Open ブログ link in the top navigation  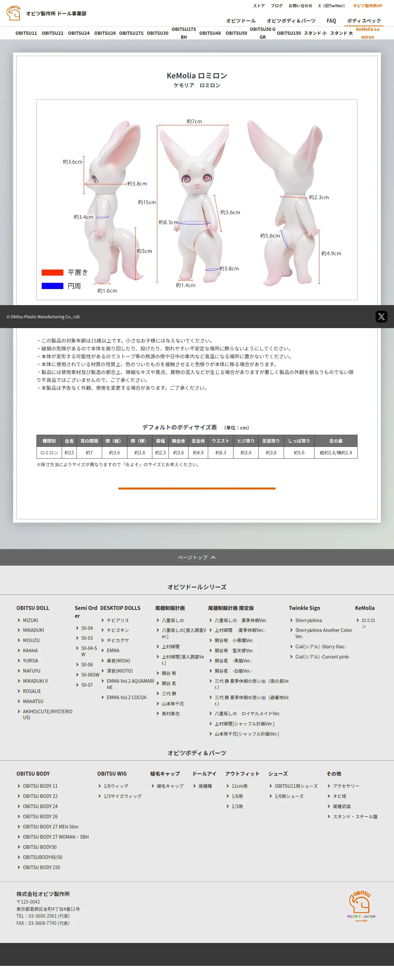pyautogui.click(x=276, y=6)
